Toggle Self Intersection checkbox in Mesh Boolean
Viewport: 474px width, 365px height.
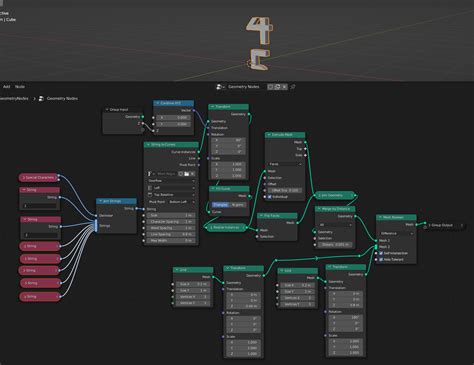click(381, 253)
